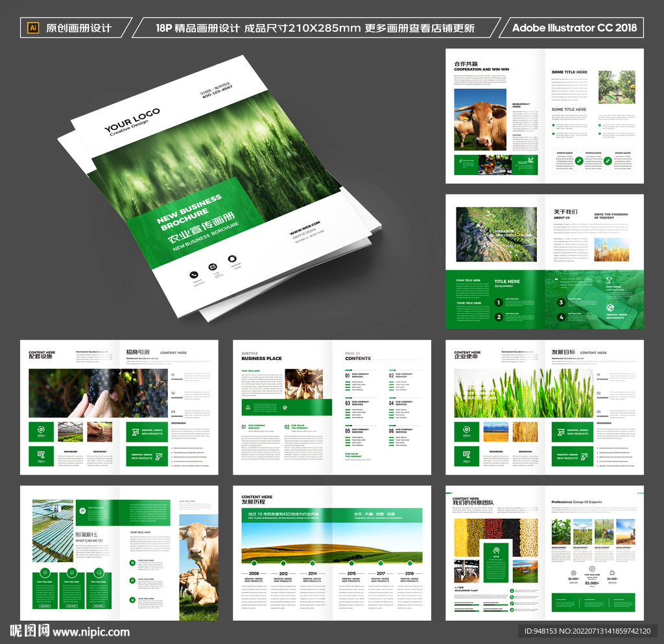Click the 我们能做什么 WHAT CAN WE DO heading
The width and height of the screenshot is (664, 644).
pyautogui.click(x=89, y=537)
